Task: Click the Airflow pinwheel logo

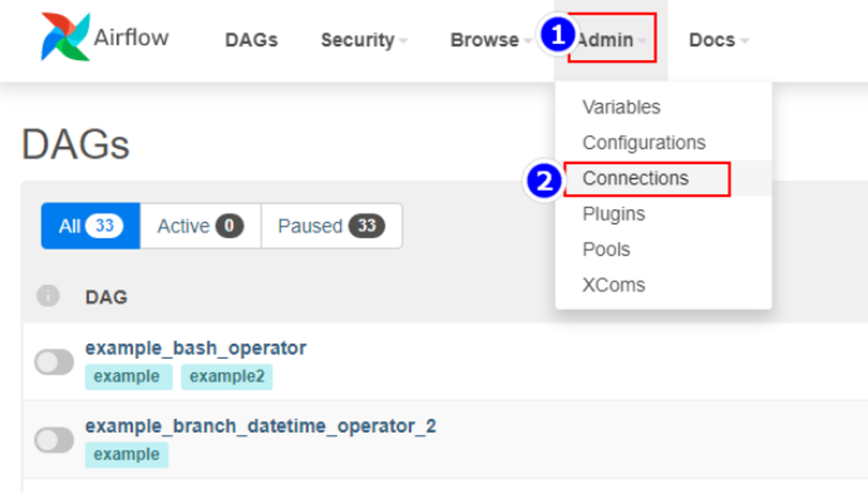Action: coord(65,37)
